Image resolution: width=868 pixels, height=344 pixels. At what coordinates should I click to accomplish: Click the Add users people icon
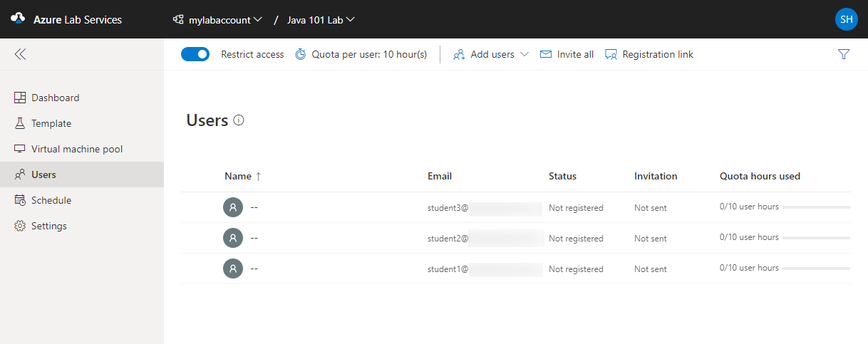pyautogui.click(x=459, y=54)
